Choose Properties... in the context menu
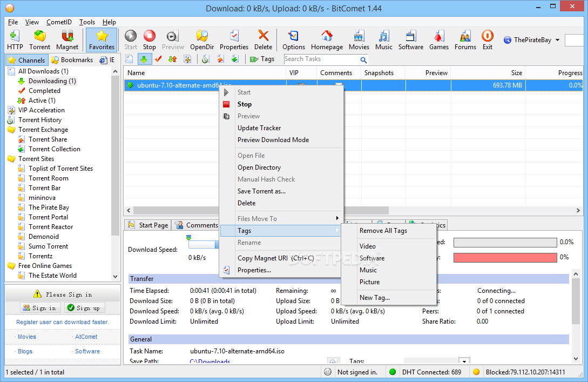 (x=281, y=270)
